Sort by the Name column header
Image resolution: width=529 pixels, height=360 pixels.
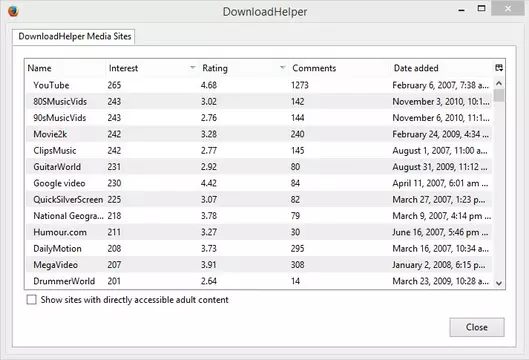(x=66, y=68)
